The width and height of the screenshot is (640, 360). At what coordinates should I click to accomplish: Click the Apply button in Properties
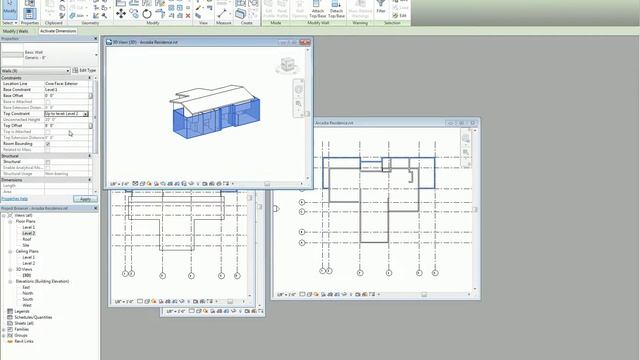pos(85,199)
